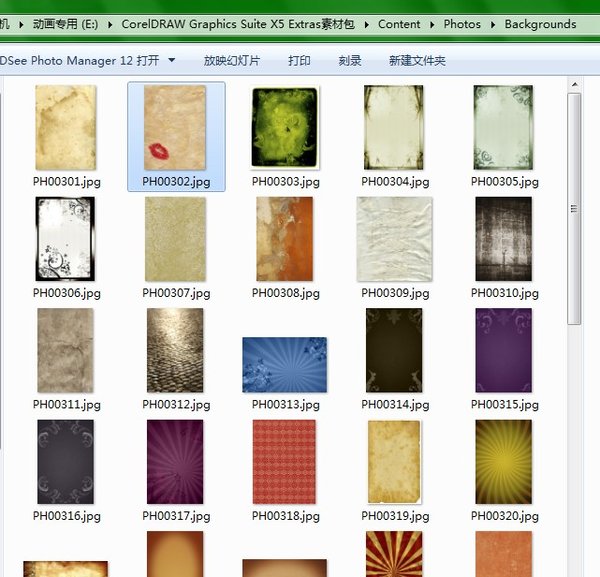This screenshot has height=577, width=600.
Task: Click the PH00317.jpg file name
Action: [x=176, y=516]
